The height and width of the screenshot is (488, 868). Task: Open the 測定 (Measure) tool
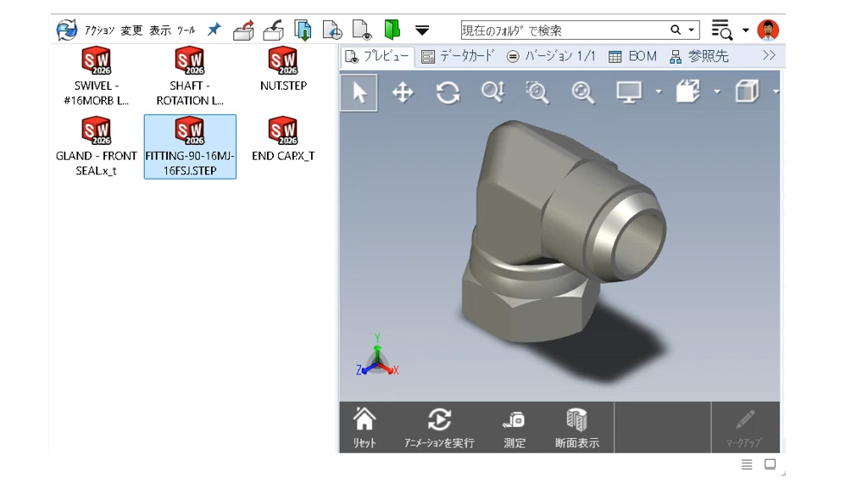[515, 428]
